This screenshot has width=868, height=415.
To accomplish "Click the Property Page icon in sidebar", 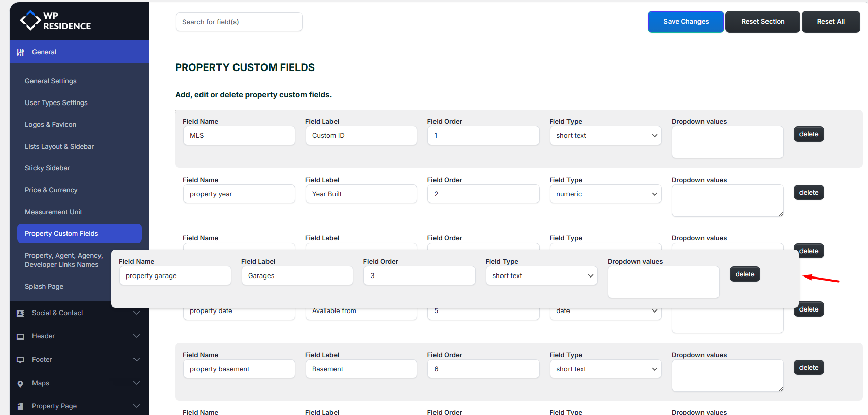I will click(x=20, y=406).
